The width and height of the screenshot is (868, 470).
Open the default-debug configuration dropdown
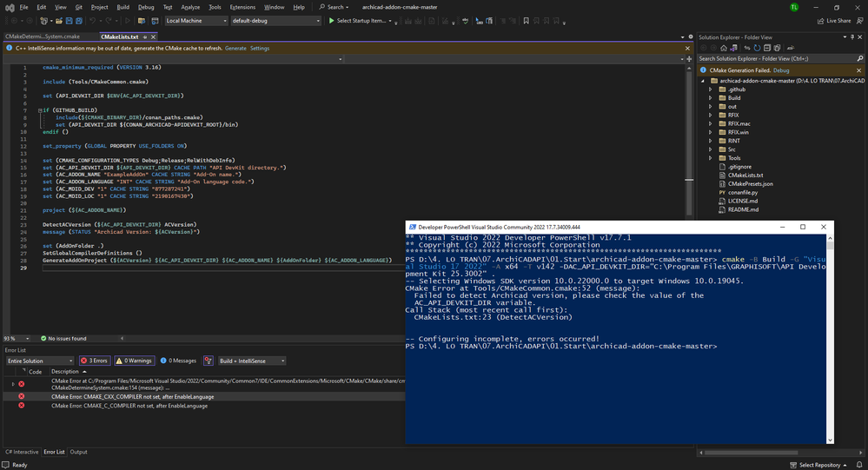click(x=275, y=20)
